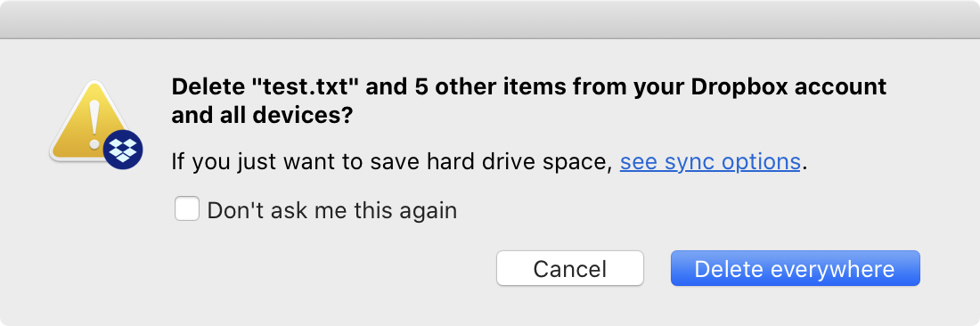Tick the empty square checkbox
This screenshot has height=326, width=980.
click(x=187, y=209)
